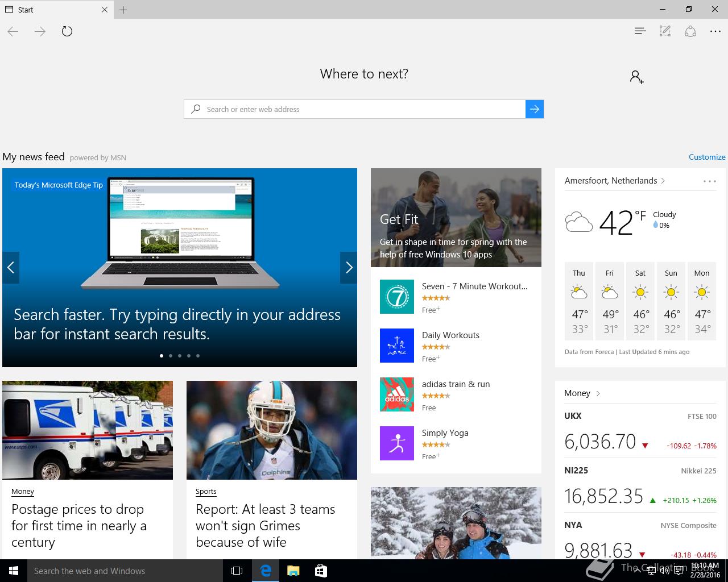Select Sunday forecast column
The width and height of the screenshot is (728, 582).
(671, 302)
